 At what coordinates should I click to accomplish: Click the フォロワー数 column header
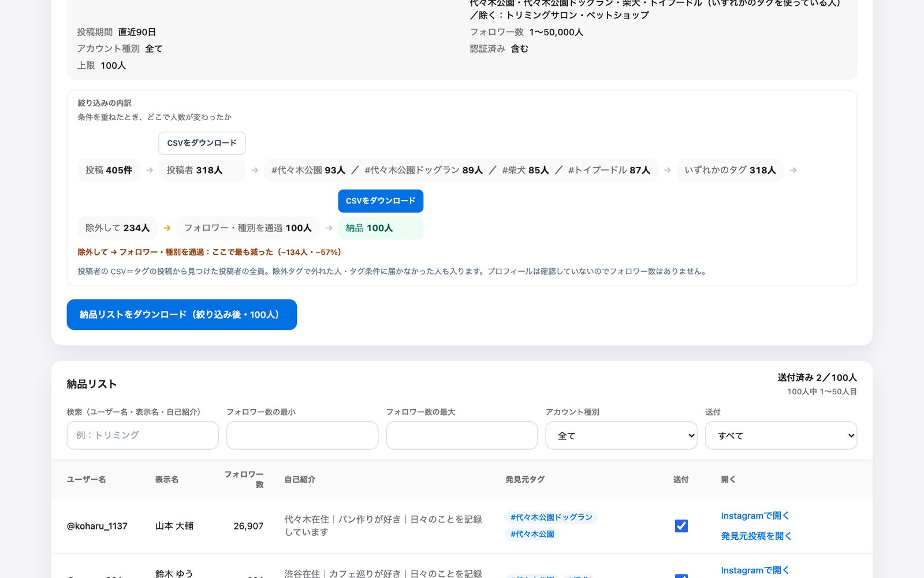pos(244,479)
